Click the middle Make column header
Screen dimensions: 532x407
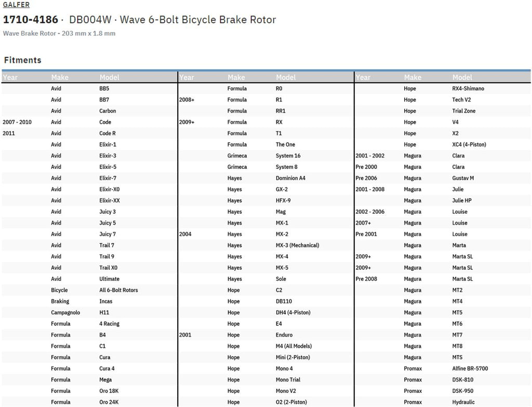pyautogui.click(x=236, y=77)
